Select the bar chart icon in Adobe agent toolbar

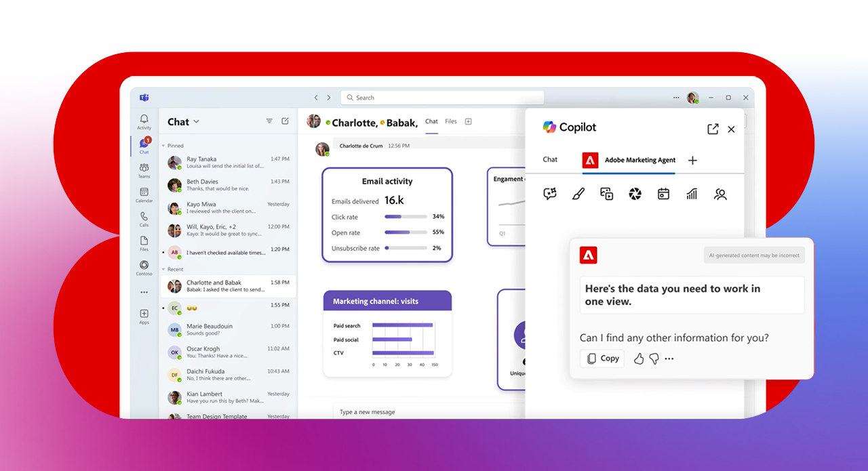(692, 194)
